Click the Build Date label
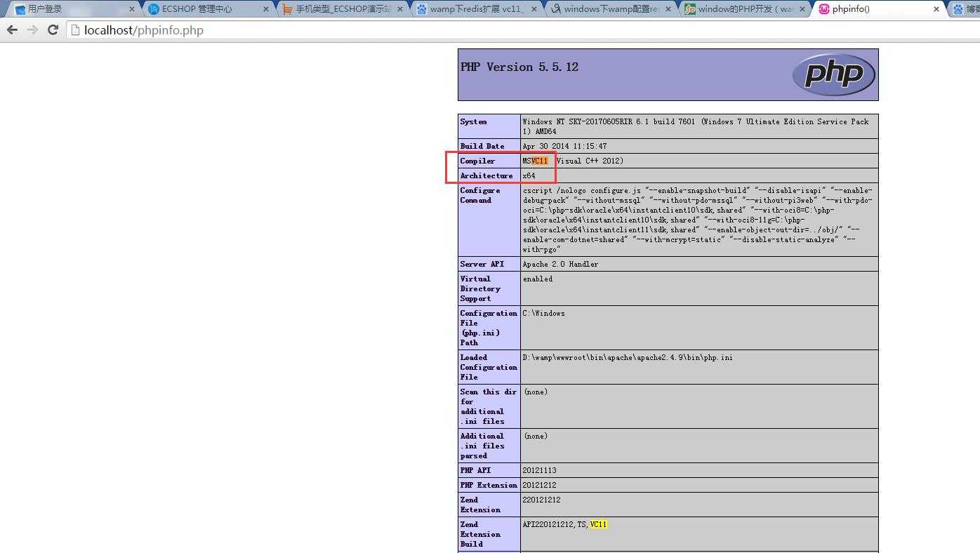The height and width of the screenshot is (553, 980). [482, 147]
